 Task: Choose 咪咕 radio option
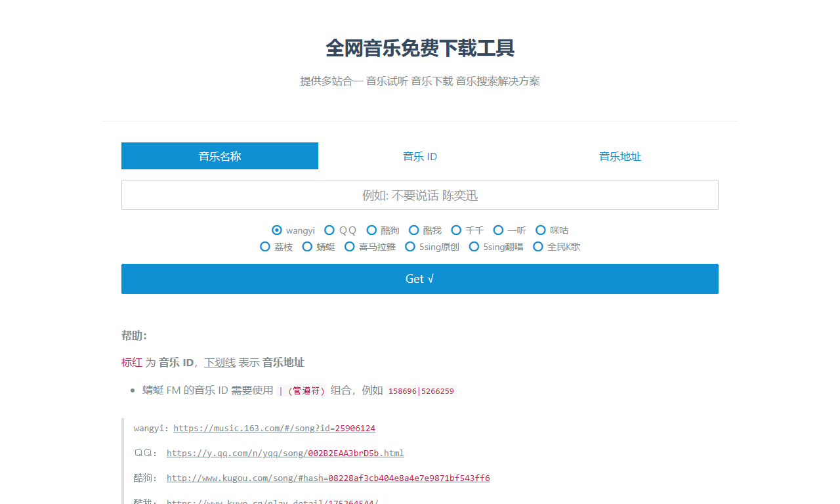[x=553, y=230]
